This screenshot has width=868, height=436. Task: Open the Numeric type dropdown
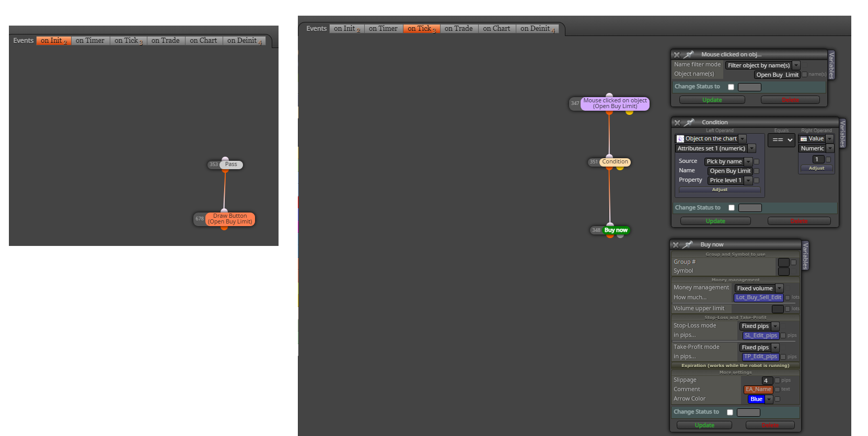(816, 149)
